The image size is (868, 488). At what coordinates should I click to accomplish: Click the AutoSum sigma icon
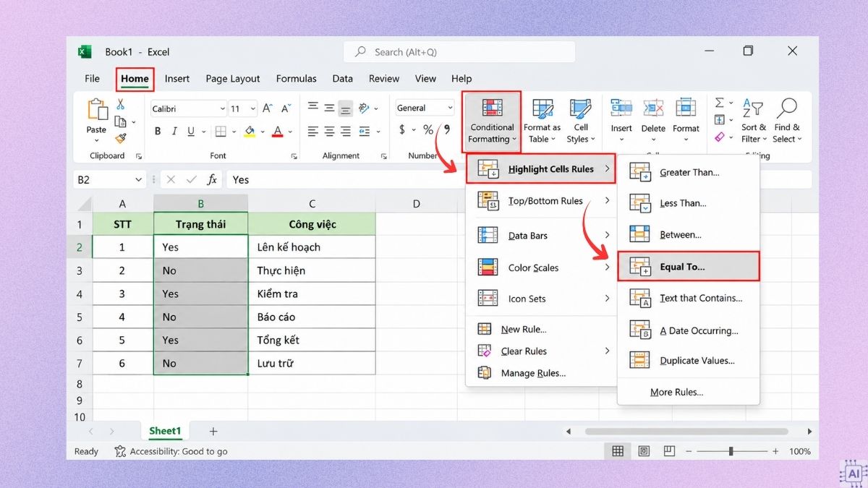tap(720, 103)
